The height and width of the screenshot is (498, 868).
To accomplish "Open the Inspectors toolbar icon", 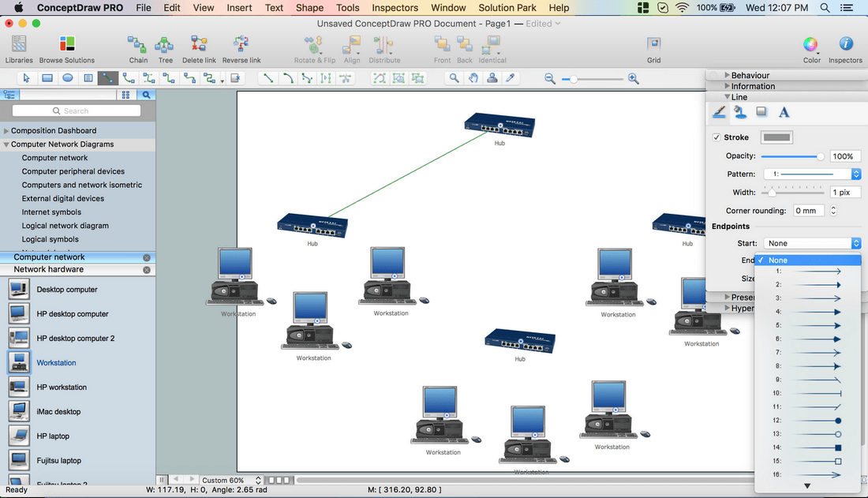I will 845,49.
